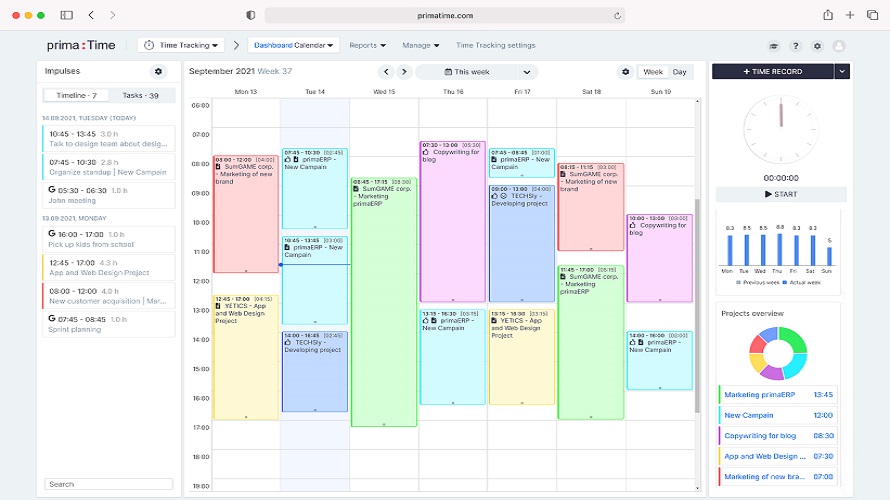
Task: Click Thu bar in weekly chart
Action: [779, 250]
